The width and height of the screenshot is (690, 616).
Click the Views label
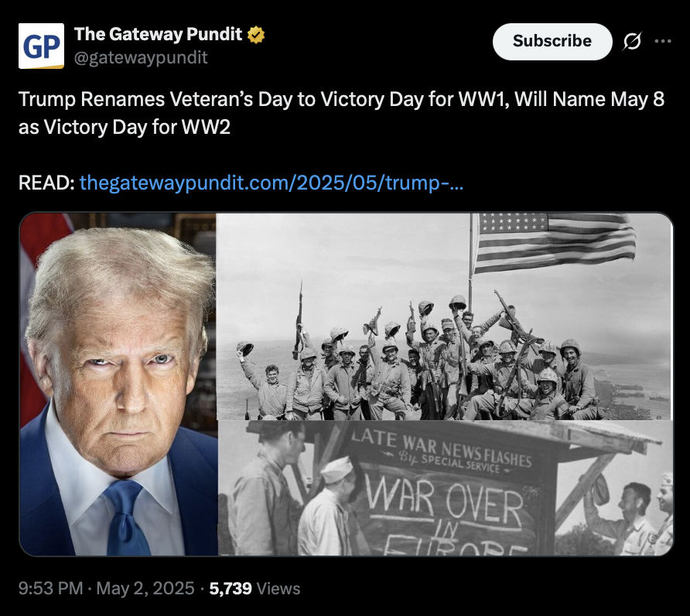[x=278, y=589]
